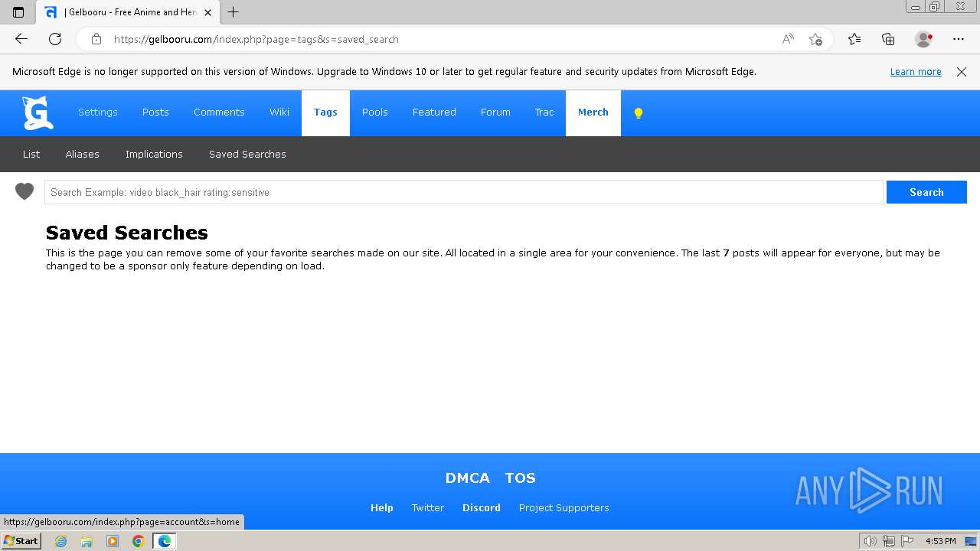Click the volume tray icon

pos(871,541)
